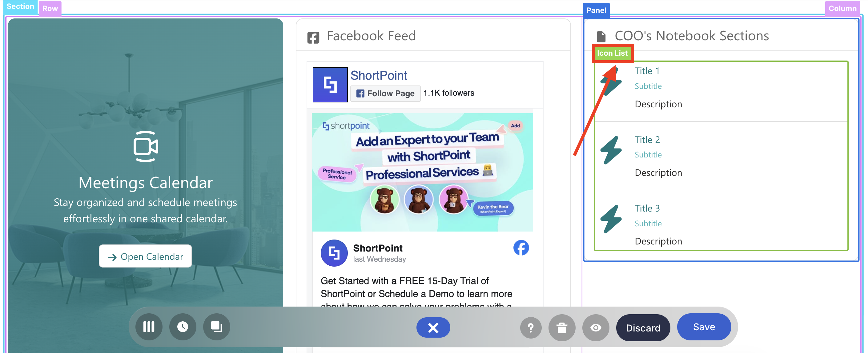The width and height of the screenshot is (868, 353).
Task: Click the lightning bolt icon beside Title 2
Action: [x=611, y=150]
